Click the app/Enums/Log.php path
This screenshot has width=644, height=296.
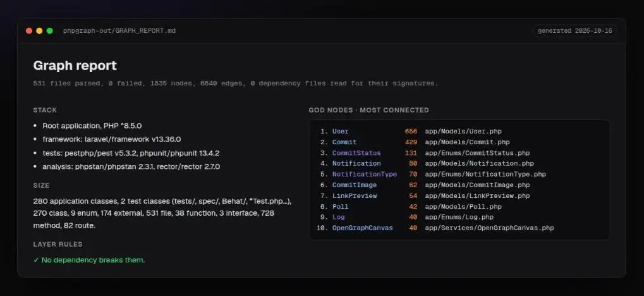[x=459, y=217]
